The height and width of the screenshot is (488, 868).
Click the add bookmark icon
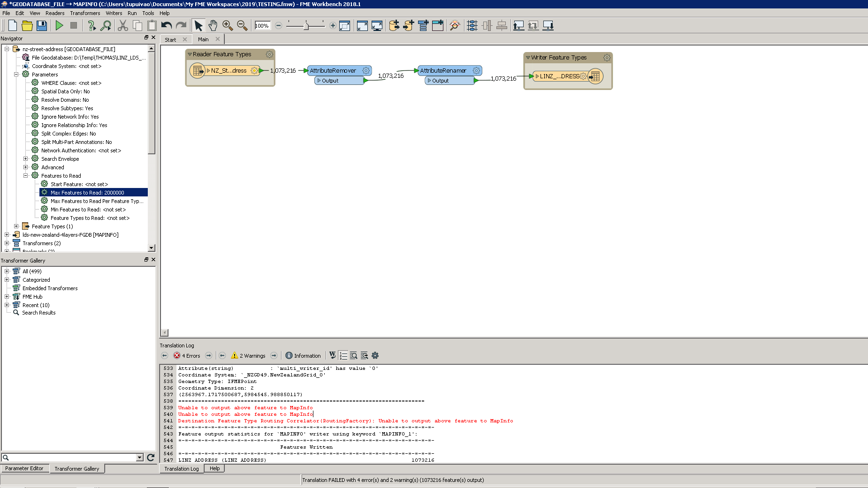click(x=438, y=25)
